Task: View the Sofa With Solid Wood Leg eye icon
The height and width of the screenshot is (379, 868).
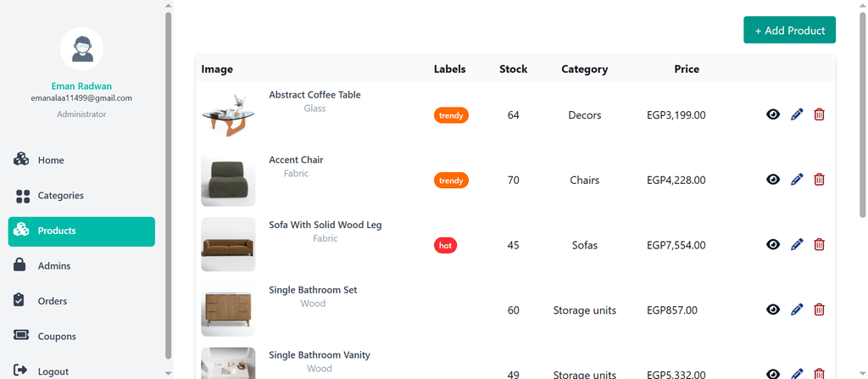Action: [773, 244]
